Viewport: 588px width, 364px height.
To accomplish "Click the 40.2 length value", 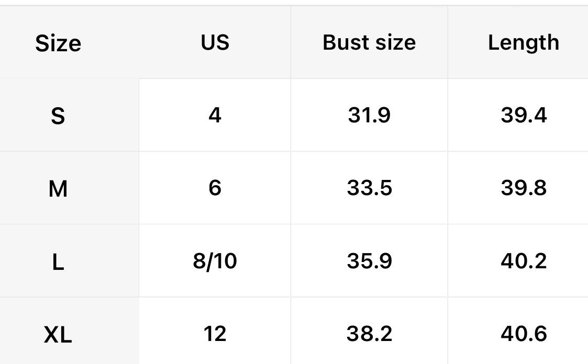I will tap(523, 260).
